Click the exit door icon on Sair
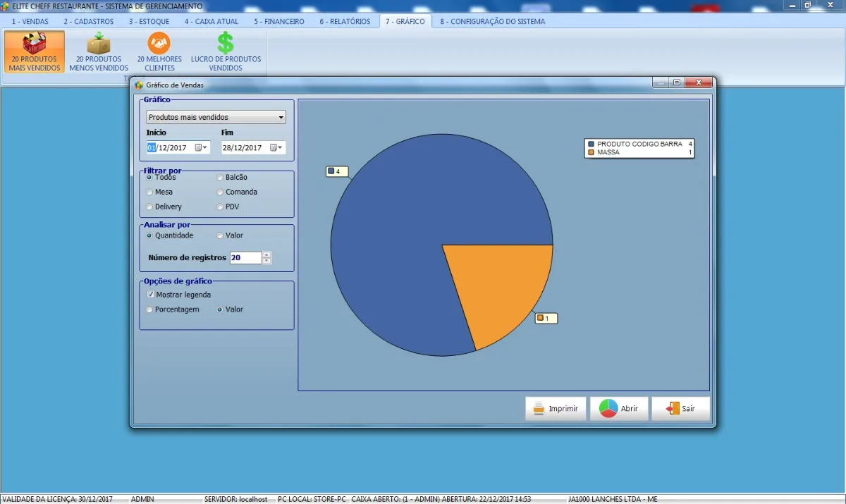846x504 pixels. [x=672, y=408]
